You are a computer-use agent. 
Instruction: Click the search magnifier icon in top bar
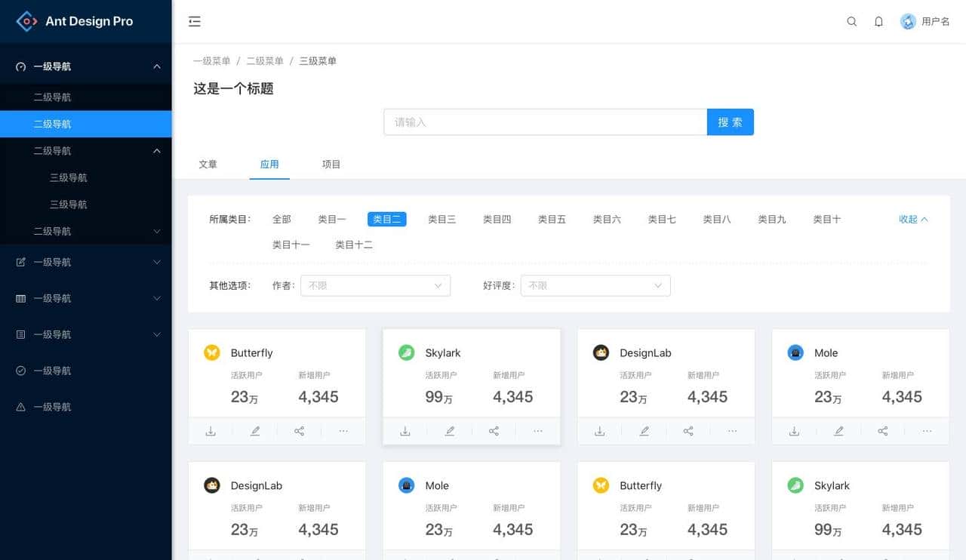point(852,22)
